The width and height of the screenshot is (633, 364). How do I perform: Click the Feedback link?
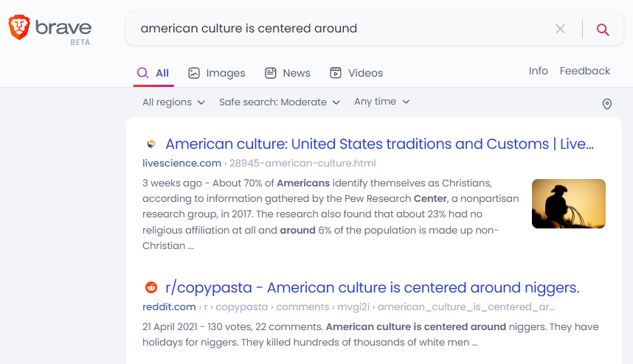(584, 71)
